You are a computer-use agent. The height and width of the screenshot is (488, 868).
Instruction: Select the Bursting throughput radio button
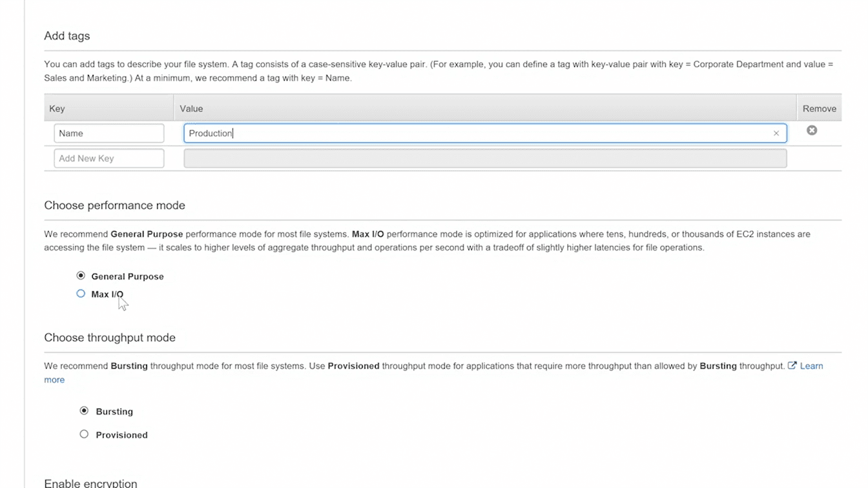pyautogui.click(x=84, y=411)
